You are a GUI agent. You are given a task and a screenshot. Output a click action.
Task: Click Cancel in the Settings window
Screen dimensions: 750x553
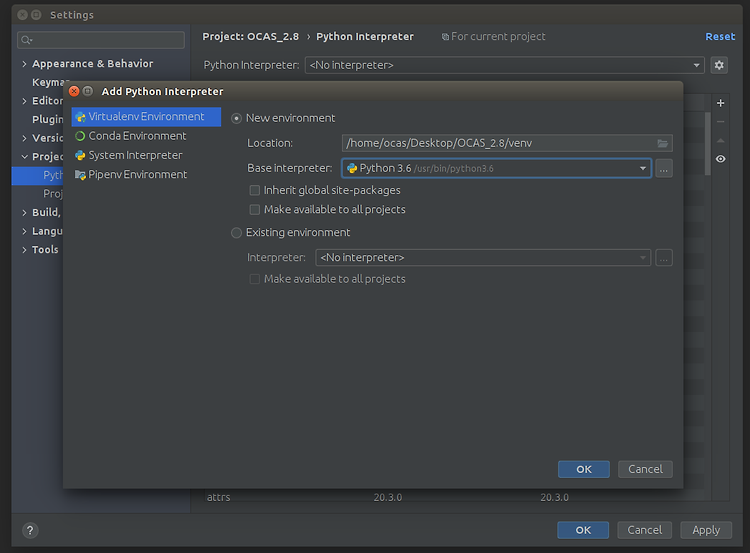point(645,530)
